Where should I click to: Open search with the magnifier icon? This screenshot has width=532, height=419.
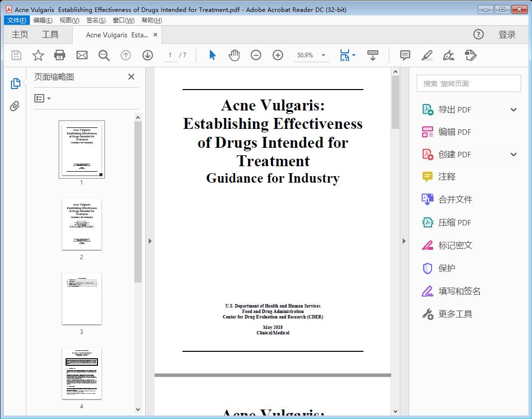pyautogui.click(x=104, y=55)
